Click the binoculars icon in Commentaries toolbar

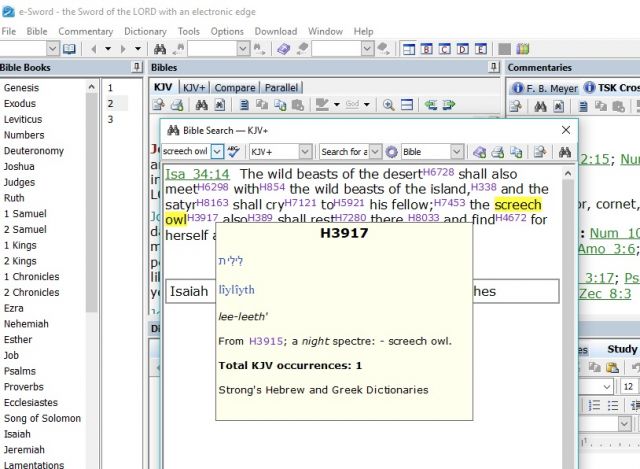point(540,107)
